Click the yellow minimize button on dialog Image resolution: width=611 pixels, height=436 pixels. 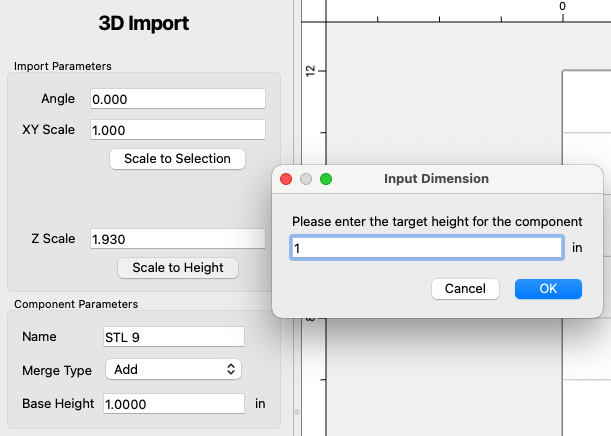pos(306,179)
